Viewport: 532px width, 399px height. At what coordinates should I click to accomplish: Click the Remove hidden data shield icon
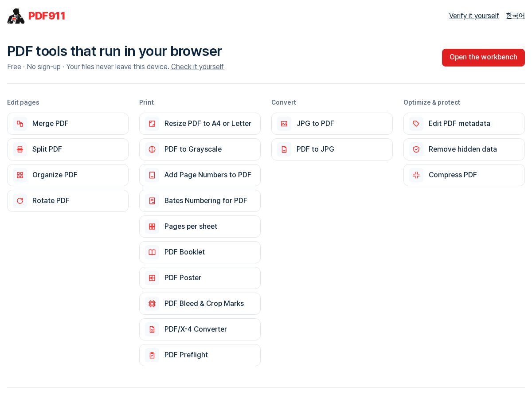[416, 149]
